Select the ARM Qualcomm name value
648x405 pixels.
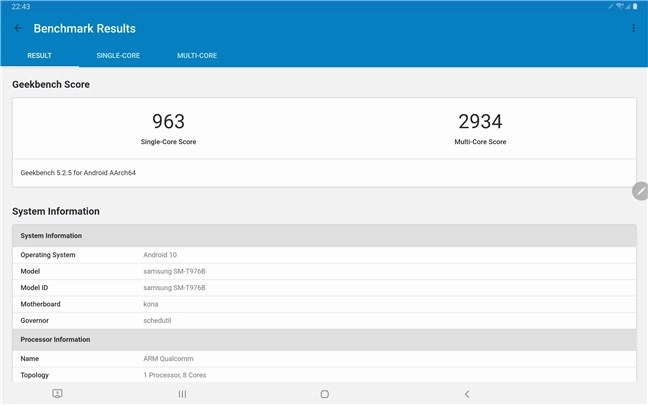click(x=168, y=359)
